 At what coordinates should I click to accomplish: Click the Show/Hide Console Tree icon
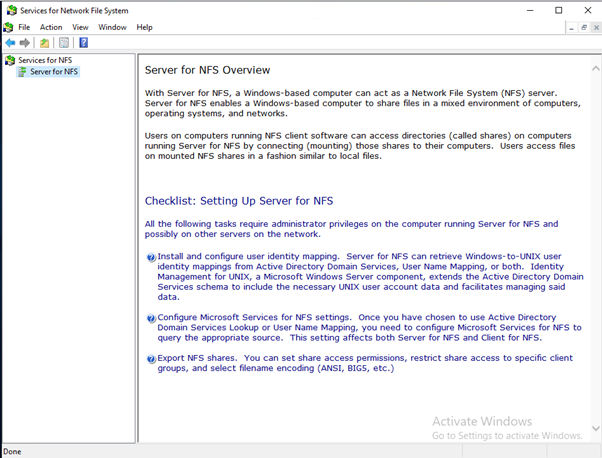pyautogui.click(x=64, y=43)
